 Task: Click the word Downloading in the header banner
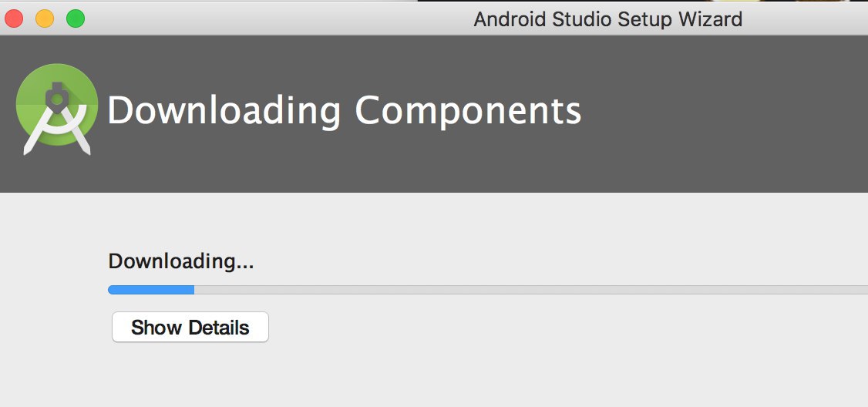point(224,110)
